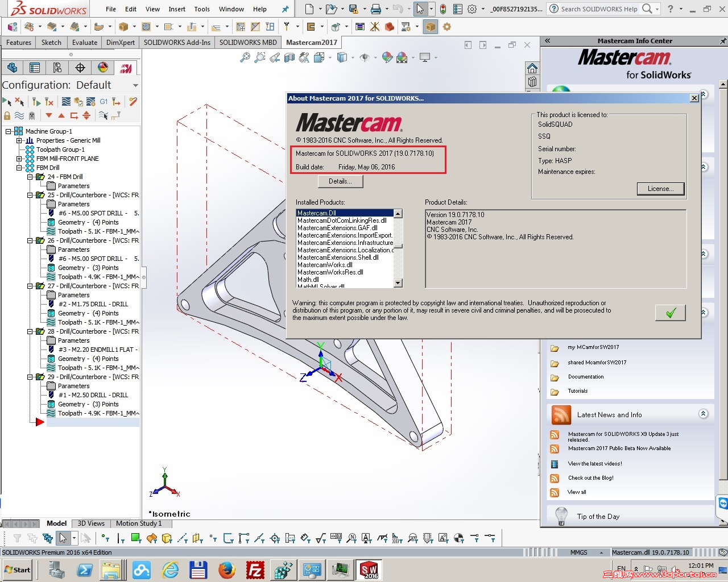Screen dimensions: 728x582
Task: Move the insert arrow up one item
Action: [61, 115]
